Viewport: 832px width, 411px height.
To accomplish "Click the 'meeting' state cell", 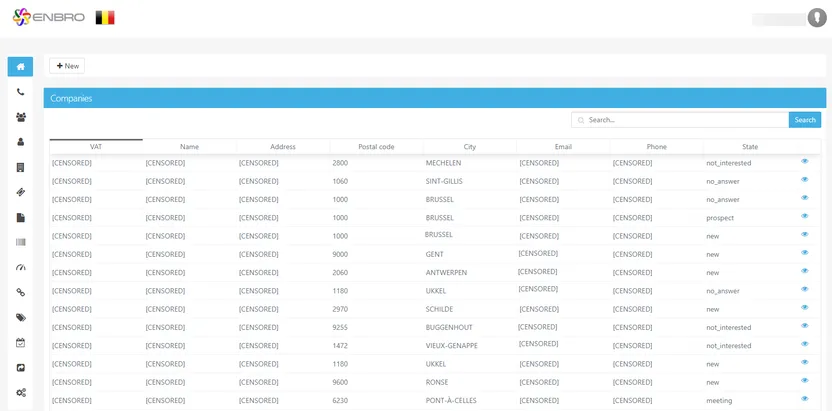I will (719, 400).
